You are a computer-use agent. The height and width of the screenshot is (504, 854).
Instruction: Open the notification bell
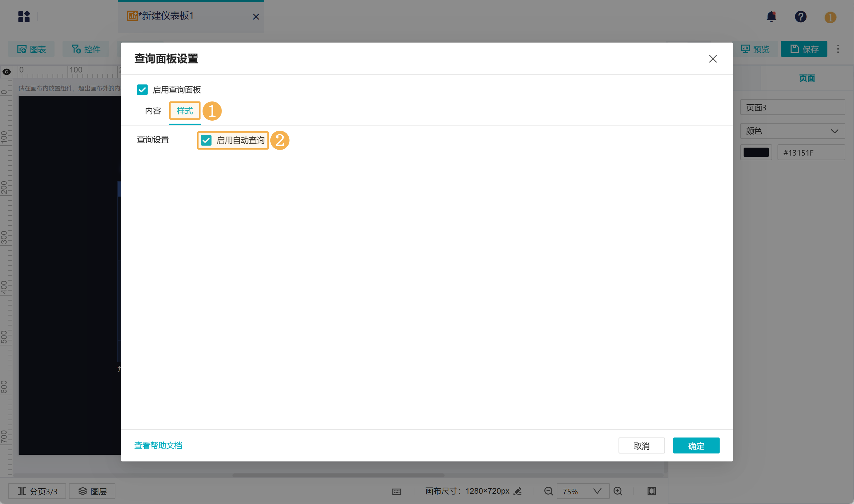(x=771, y=16)
